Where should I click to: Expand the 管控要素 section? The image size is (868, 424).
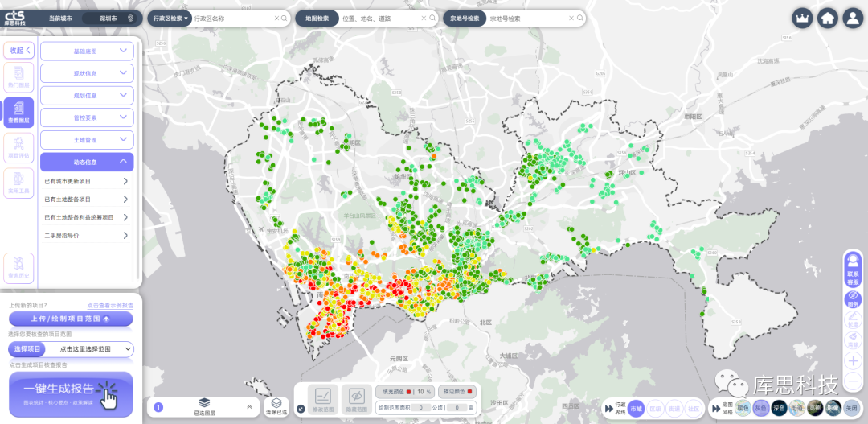[87, 117]
